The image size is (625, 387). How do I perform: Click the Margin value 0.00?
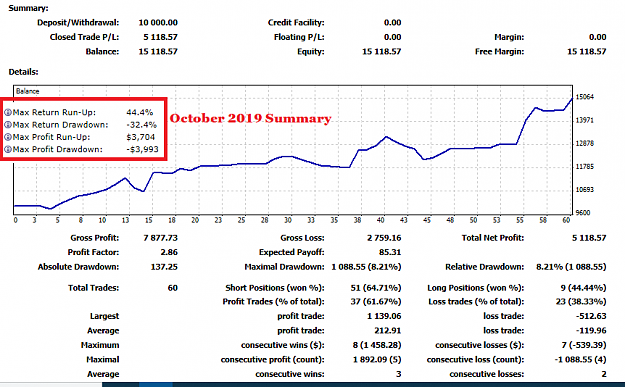[597, 37]
